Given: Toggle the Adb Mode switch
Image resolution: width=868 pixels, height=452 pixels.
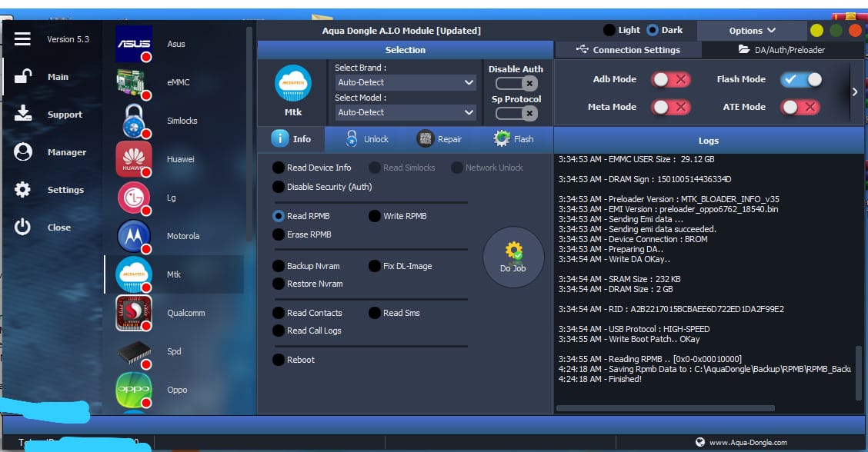Looking at the screenshot, I should pyautogui.click(x=670, y=80).
